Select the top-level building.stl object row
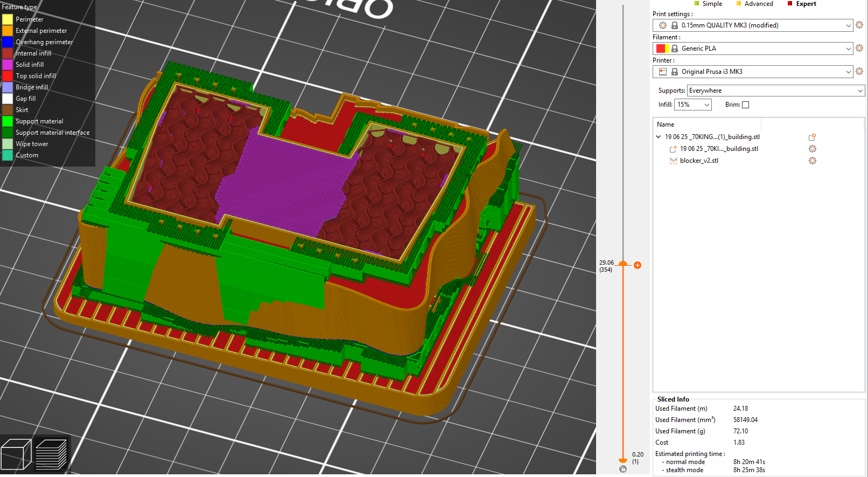 (x=712, y=137)
